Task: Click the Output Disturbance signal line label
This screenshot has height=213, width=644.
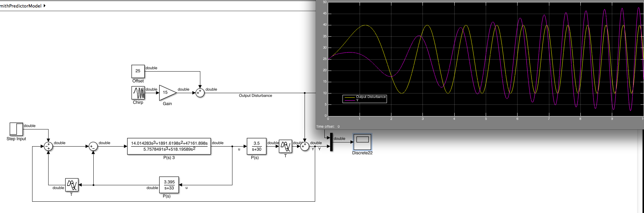Action: (255, 96)
